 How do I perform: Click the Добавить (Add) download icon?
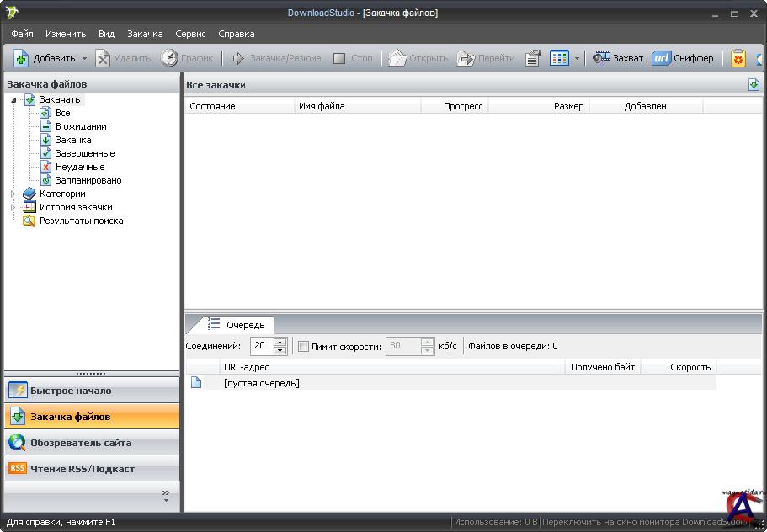click(22, 58)
